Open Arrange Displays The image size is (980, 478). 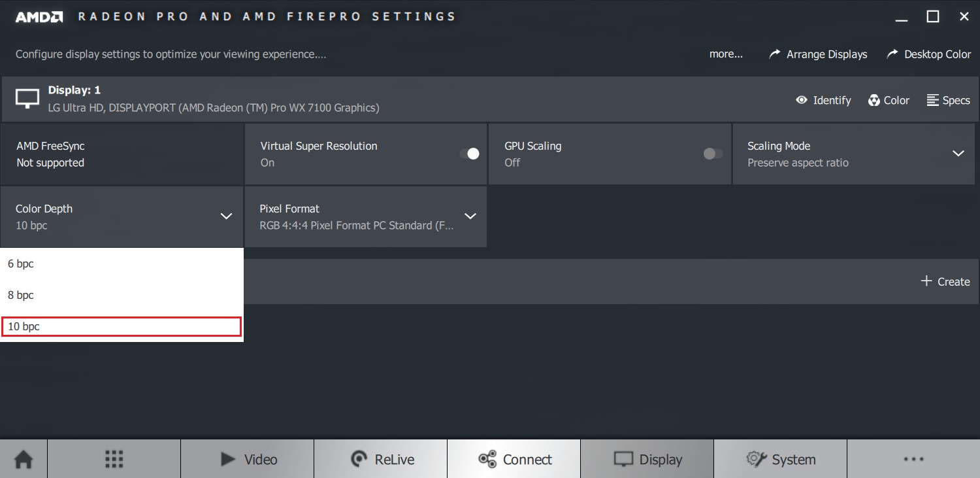(818, 54)
